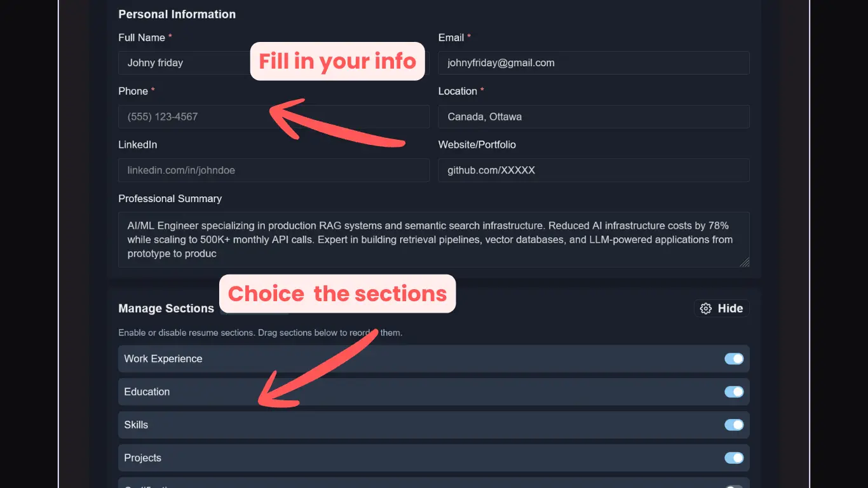Click the Manage Sections heading

pos(166,309)
